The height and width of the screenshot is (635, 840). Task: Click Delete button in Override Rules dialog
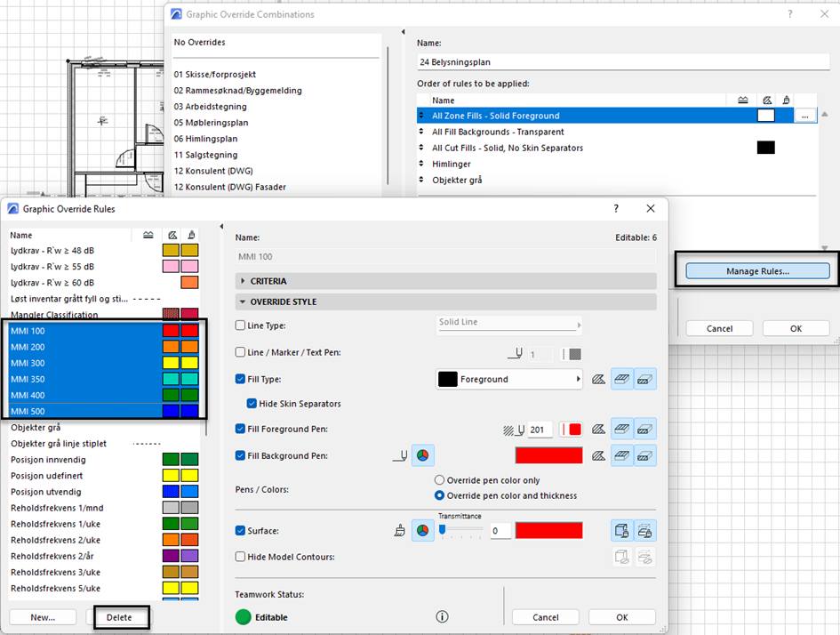click(x=119, y=617)
